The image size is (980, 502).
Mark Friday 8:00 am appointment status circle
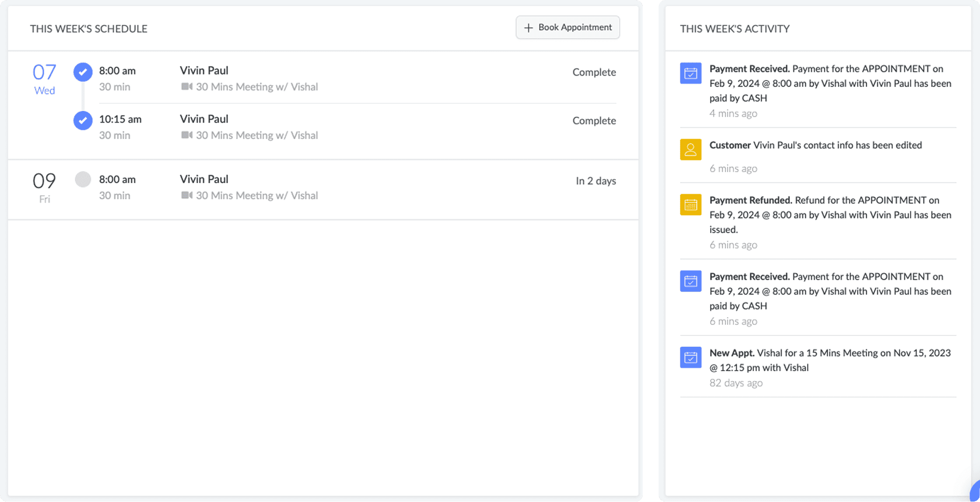(x=83, y=179)
